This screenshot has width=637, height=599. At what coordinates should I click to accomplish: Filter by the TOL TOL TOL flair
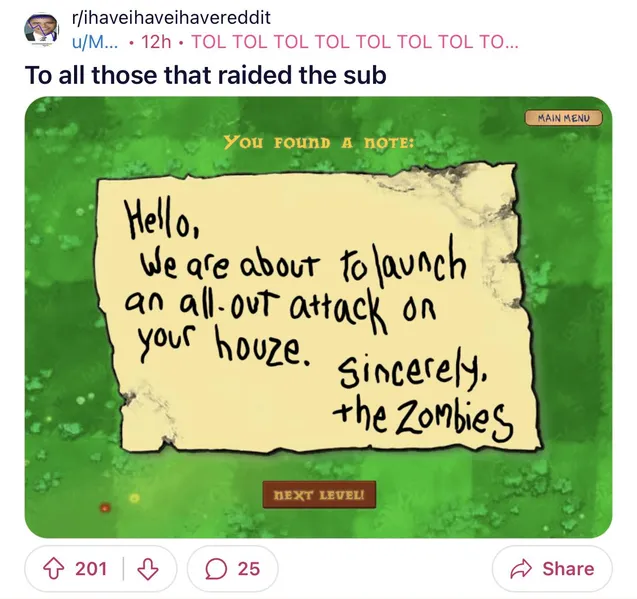click(354, 42)
